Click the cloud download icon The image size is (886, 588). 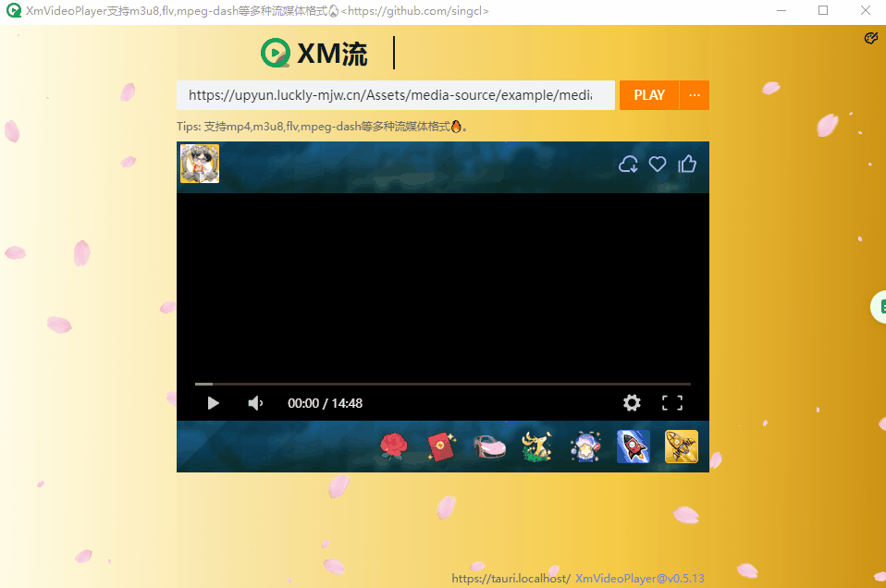click(628, 165)
